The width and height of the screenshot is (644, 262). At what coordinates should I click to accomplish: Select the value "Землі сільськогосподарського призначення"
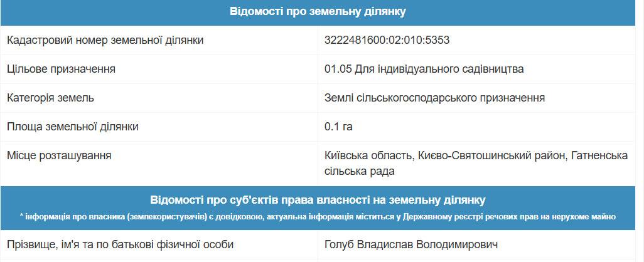[x=434, y=98]
